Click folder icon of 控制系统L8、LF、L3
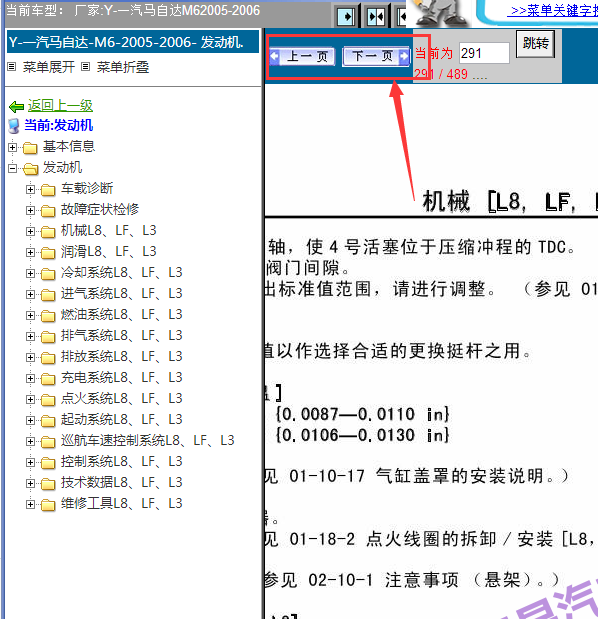 click(48, 463)
